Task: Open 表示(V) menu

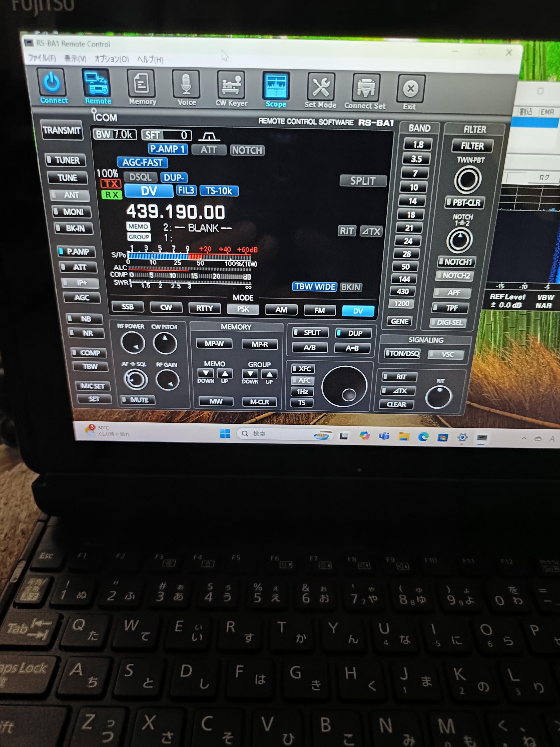Action: click(x=75, y=59)
